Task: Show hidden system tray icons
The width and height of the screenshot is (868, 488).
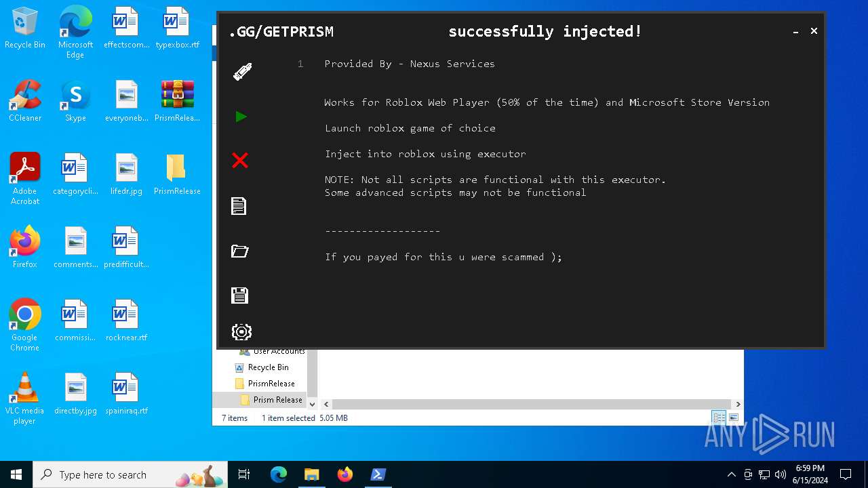Action: 731,474
